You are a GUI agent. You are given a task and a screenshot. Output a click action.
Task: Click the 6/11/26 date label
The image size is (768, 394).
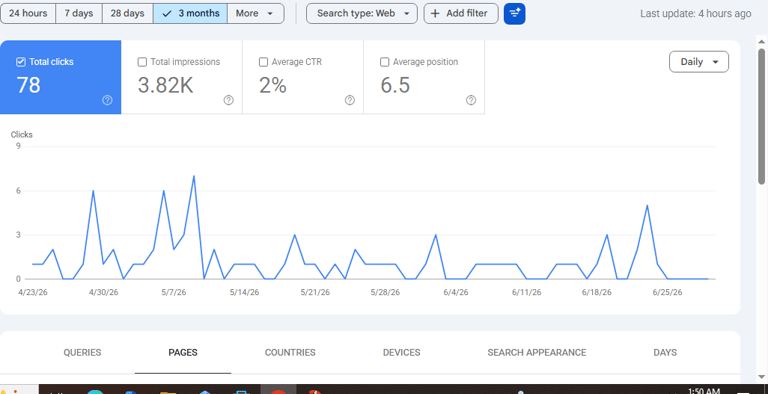tap(527, 293)
